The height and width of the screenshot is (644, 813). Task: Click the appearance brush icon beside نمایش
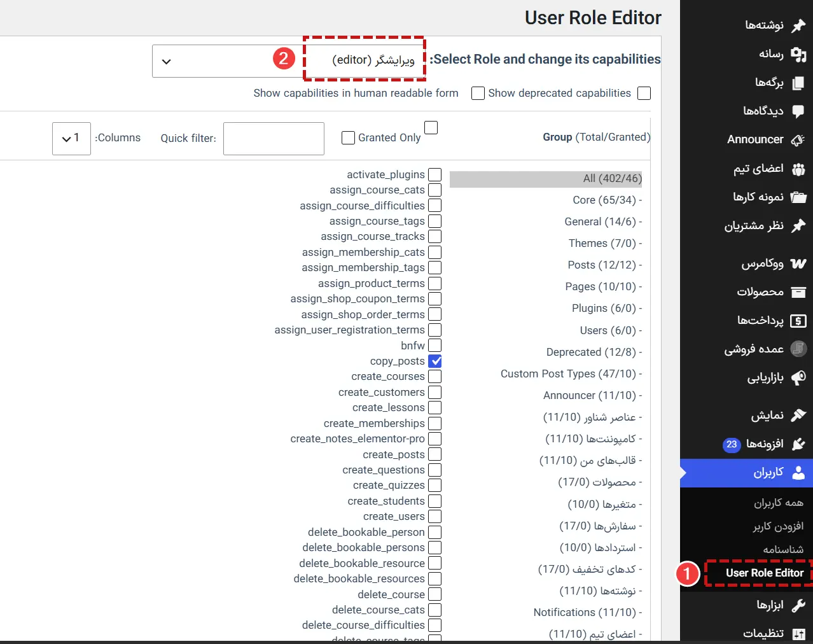click(798, 416)
